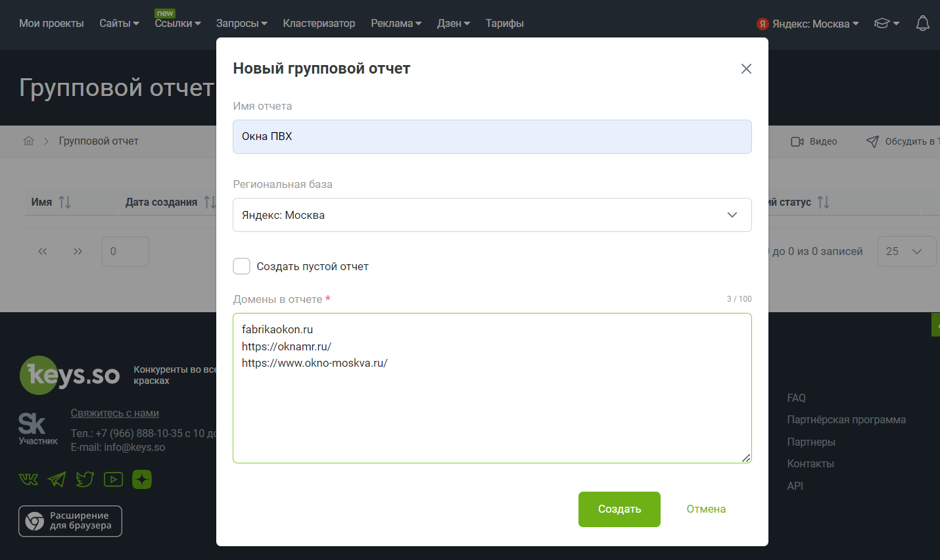Image resolution: width=940 pixels, height=560 pixels.
Task: Click the textarea resize handle
Action: [x=746, y=458]
